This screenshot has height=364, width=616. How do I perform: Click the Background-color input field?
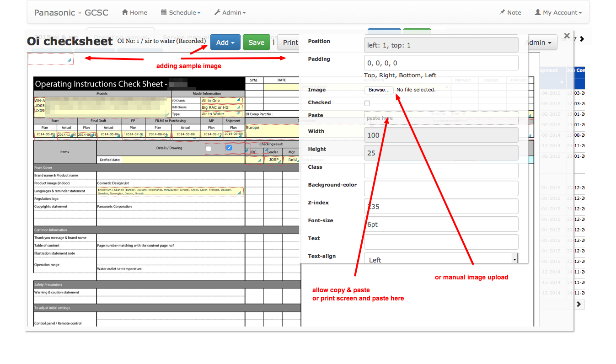441,188
